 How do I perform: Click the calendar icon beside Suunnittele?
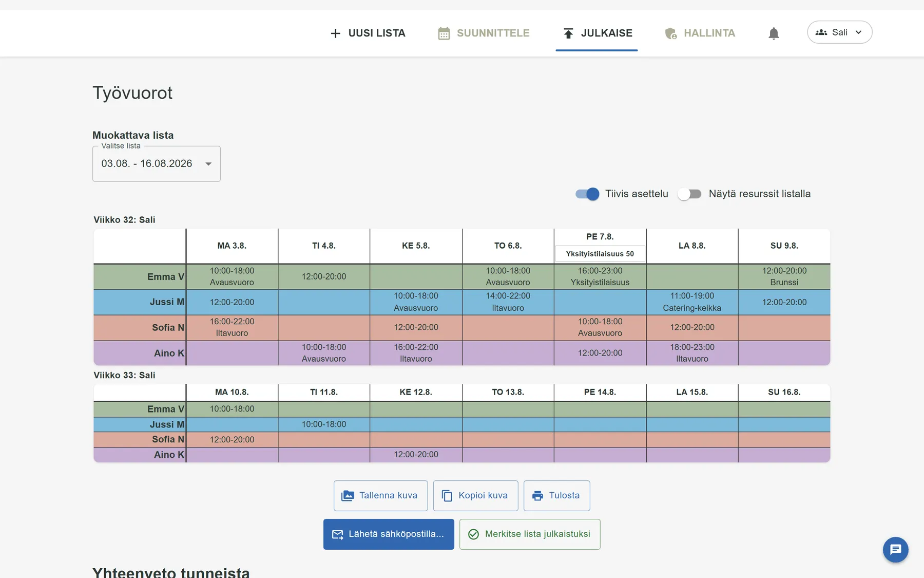(x=444, y=33)
